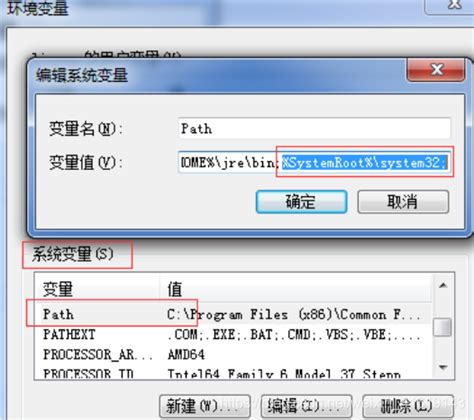Click the scroll down arrow in variable list
This screenshot has width=474, height=420.
[443, 367]
